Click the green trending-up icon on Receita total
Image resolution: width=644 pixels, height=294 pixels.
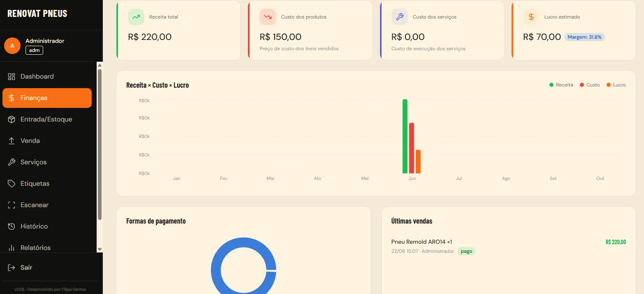coord(136,17)
